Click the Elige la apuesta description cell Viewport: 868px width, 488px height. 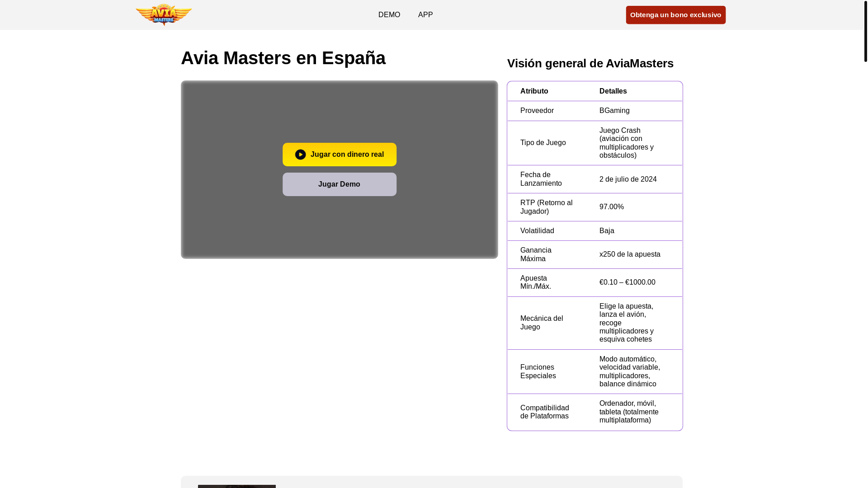click(627, 323)
